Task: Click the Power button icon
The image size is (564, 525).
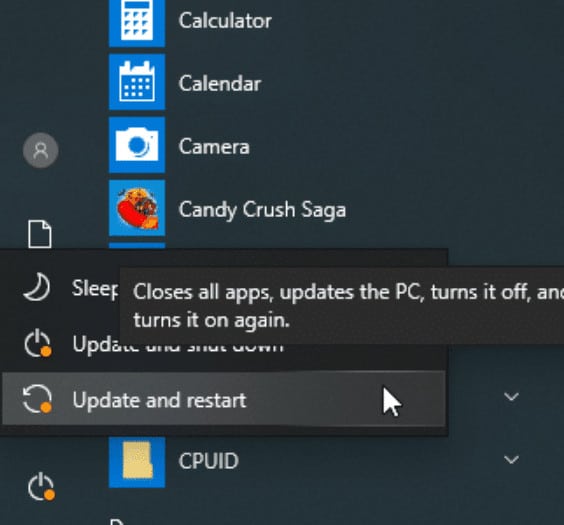Action: 41,487
